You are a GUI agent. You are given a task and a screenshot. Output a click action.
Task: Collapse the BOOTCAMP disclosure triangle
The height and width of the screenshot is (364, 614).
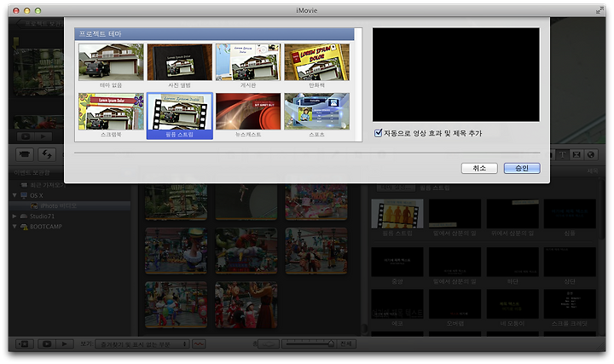[x=14, y=226]
